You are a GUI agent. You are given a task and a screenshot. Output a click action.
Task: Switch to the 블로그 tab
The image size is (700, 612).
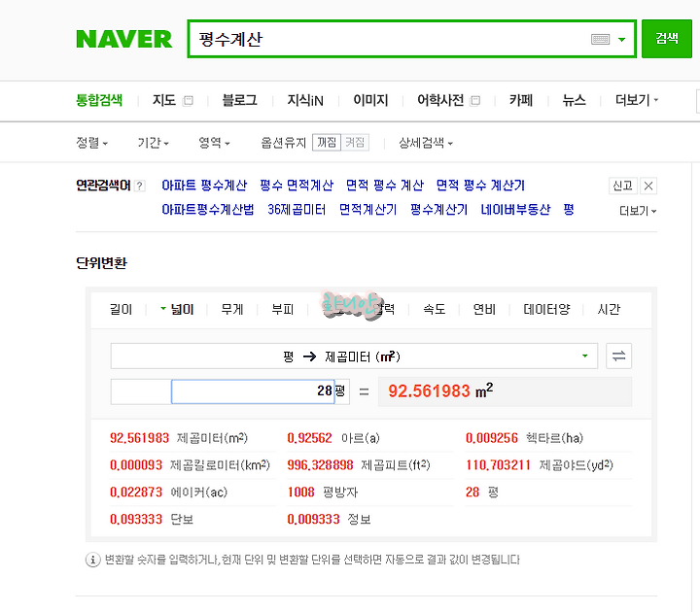pos(240,100)
